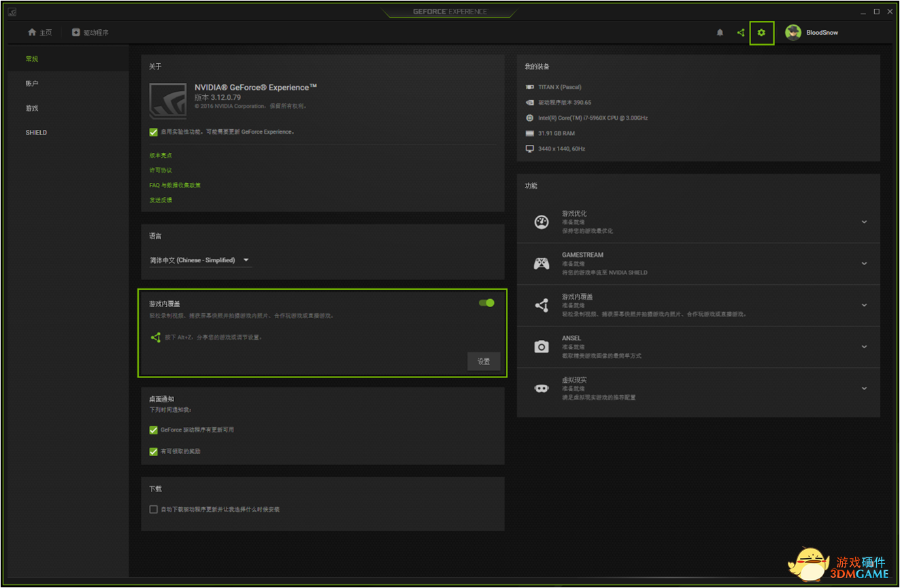Screen dimensions: 900x588
Task: Switch to the 驱动程序 drivers tab
Action: 90,33
